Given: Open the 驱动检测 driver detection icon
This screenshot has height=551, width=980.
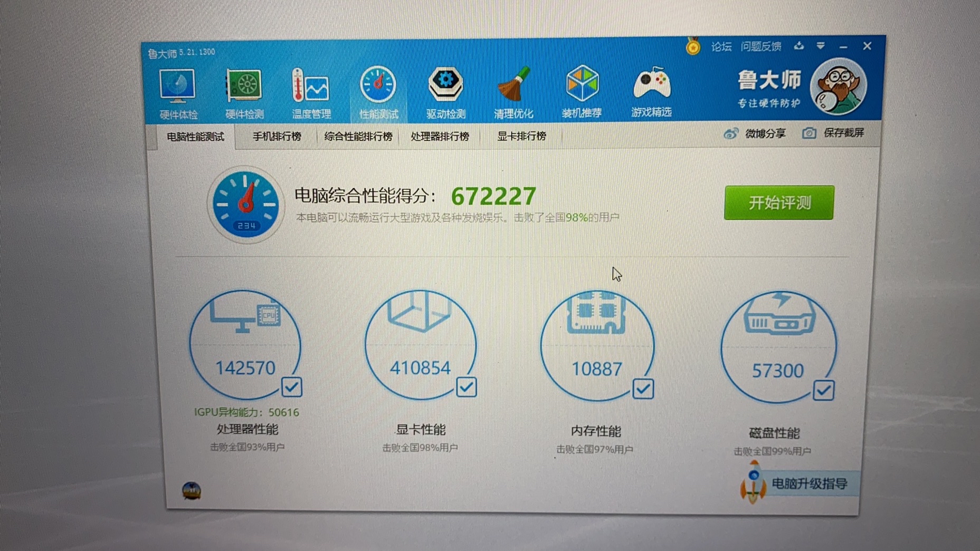Looking at the screenshot, I should tap(446, 93).
